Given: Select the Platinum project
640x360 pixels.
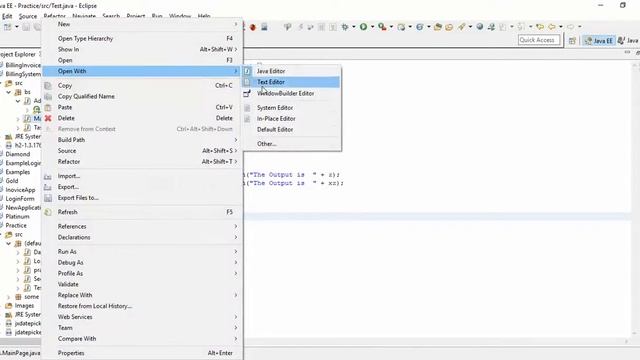Looking at the screenshot, I should (17, 217).
